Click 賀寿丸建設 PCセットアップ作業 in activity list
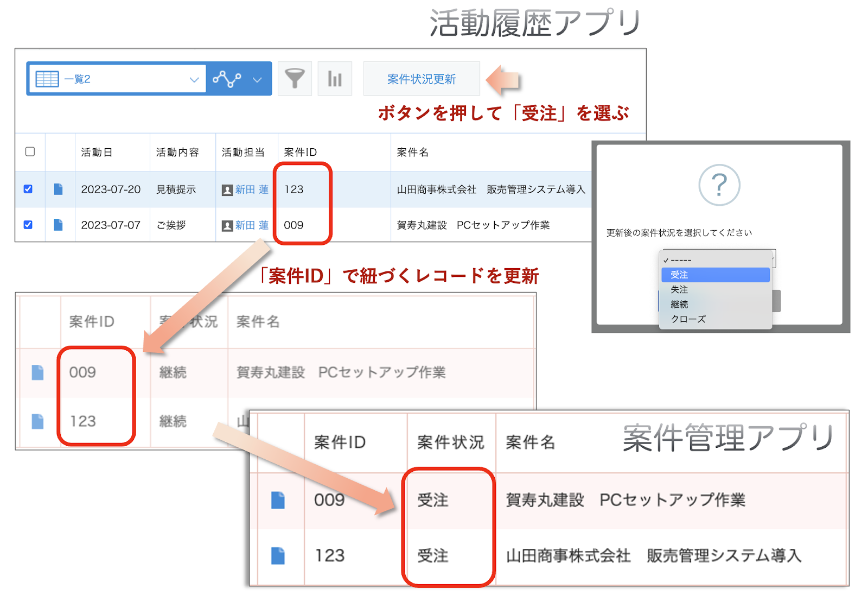The image size is (868, 608). coord(473,225)
